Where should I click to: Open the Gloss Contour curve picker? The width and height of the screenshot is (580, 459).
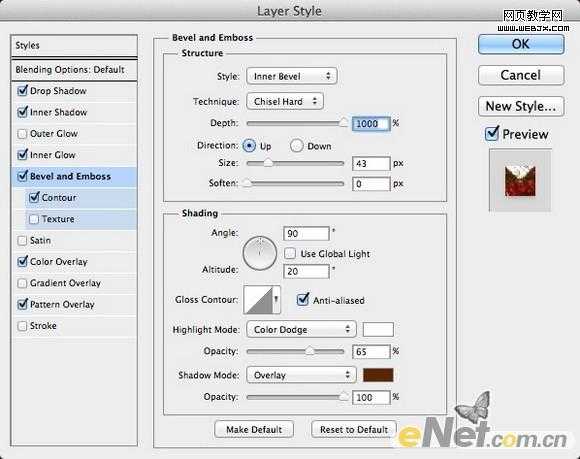click(x=262, y=300)
